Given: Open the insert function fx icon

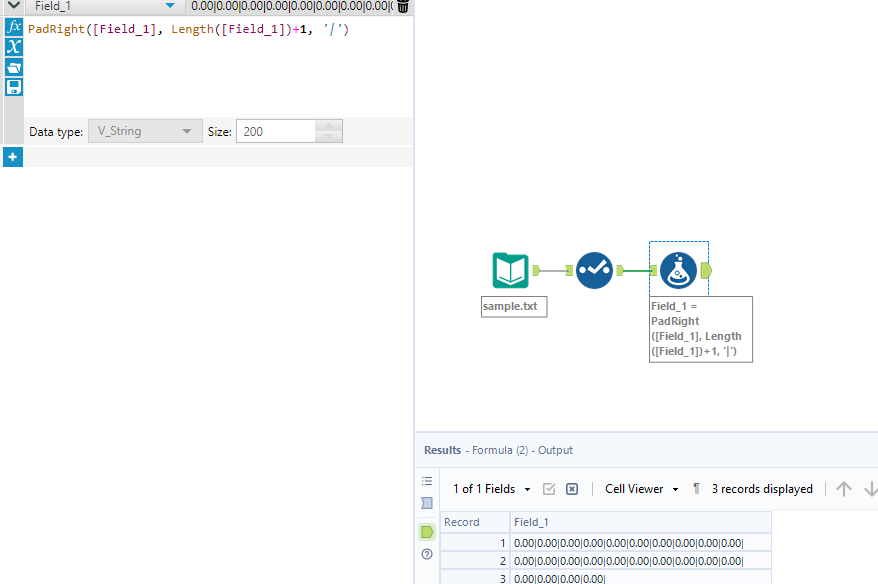Looking at the screenshot, I should [x=13, y=27].
